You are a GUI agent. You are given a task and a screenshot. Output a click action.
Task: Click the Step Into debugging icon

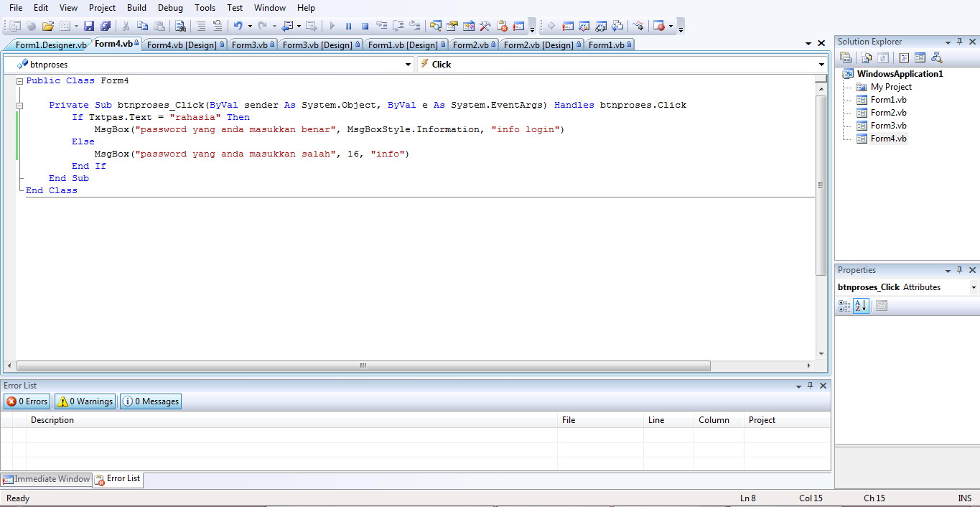click(x=382, y=26)
